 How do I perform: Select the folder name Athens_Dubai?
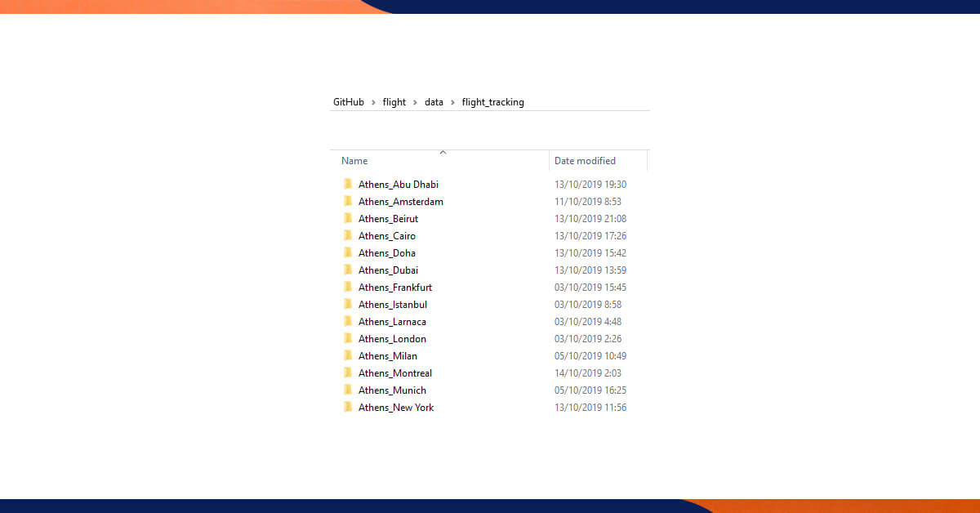click(x=389, y=270)
